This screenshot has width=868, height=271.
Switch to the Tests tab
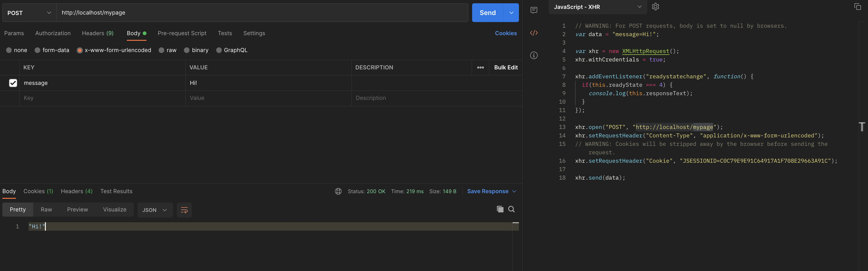click(225, 33)
